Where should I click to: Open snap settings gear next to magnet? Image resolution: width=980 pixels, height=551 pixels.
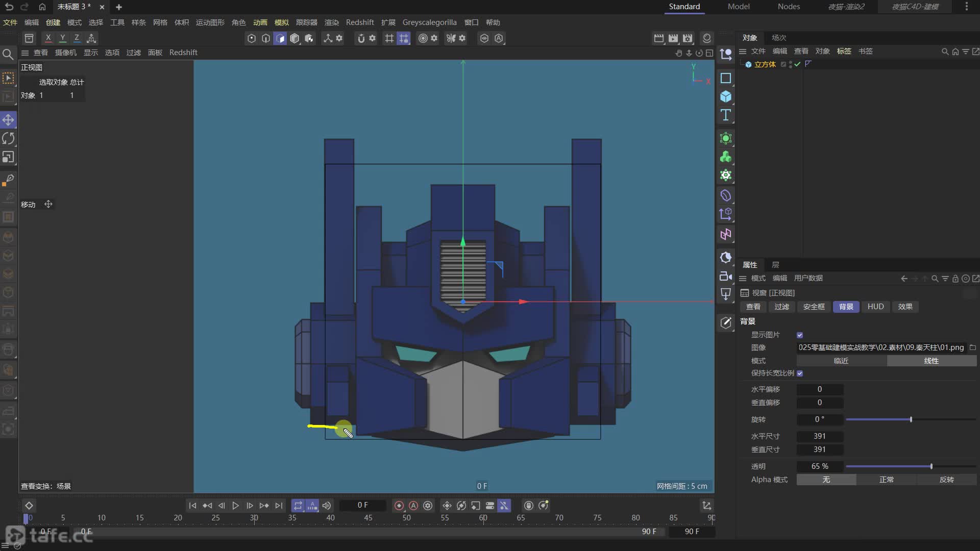coord(373,38)
